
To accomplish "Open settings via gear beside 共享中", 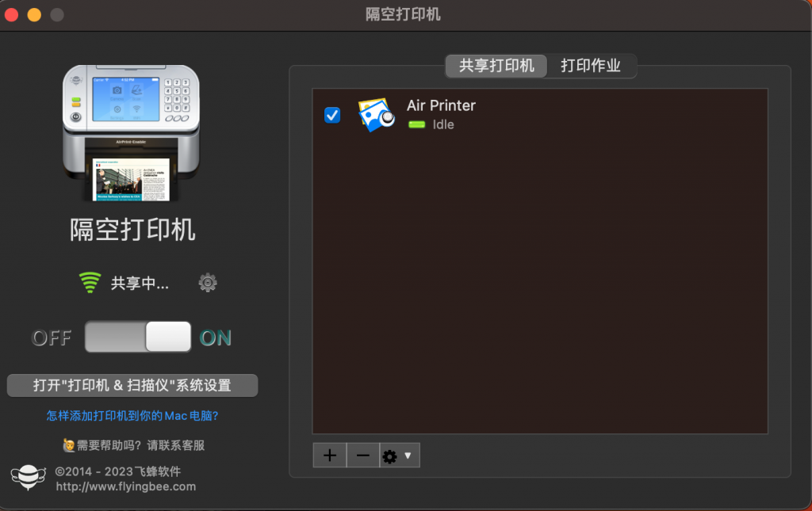I will click(x=207, y=282).
